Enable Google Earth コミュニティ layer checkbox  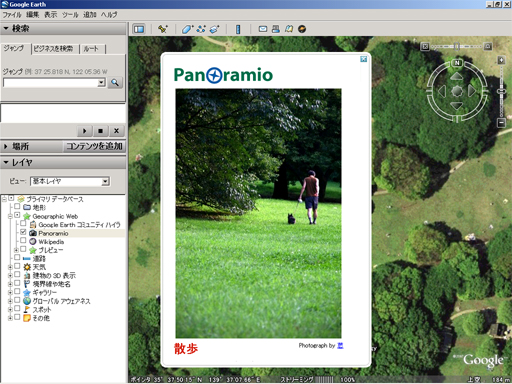23,223
